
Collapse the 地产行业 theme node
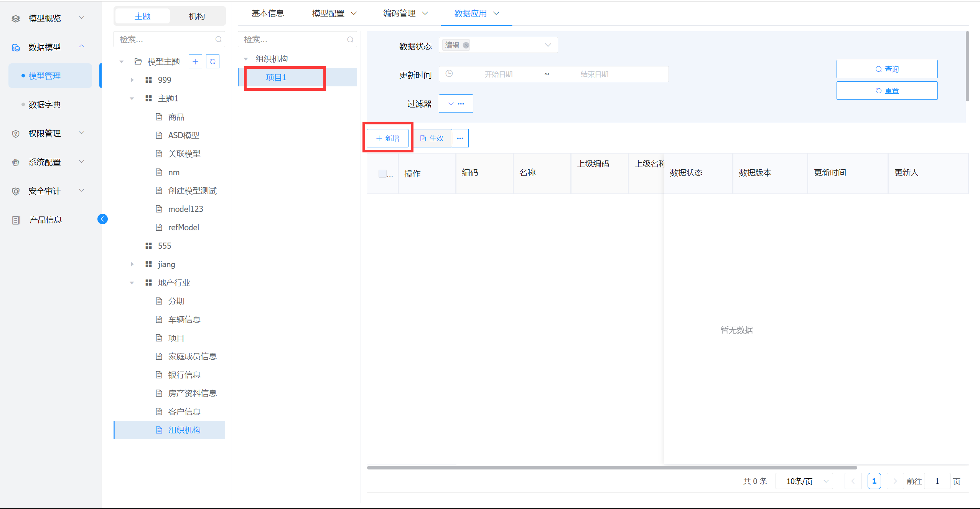pyautogui.click(x=132, y=283)
